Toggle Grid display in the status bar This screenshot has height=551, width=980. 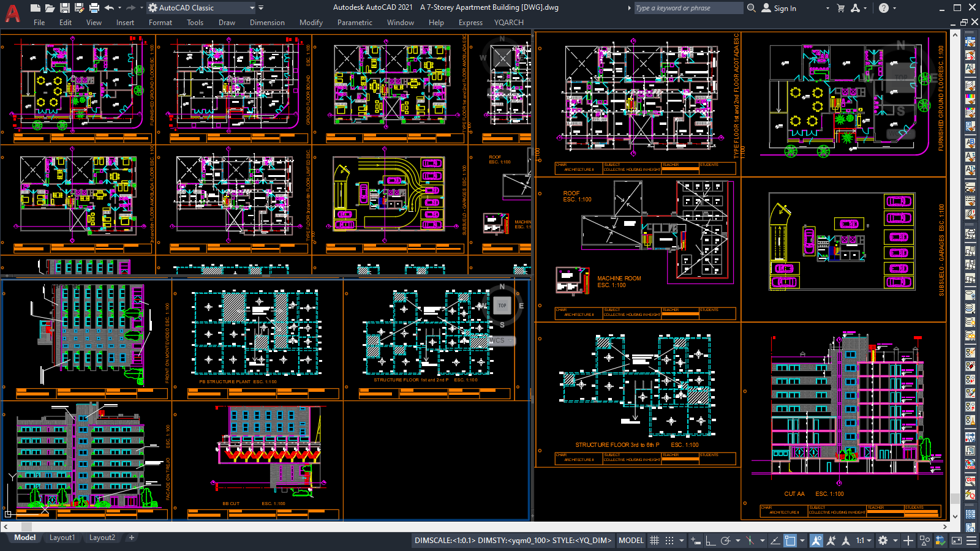655,540
